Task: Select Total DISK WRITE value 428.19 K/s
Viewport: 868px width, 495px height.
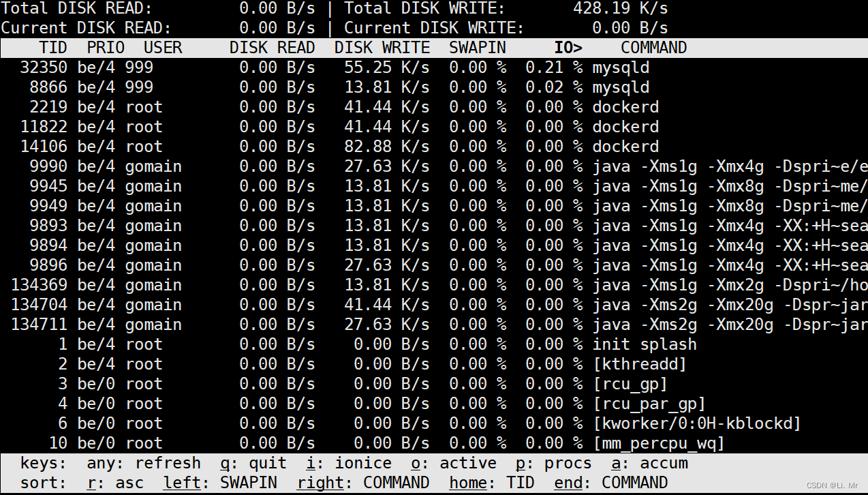Action: click(620, 9)
